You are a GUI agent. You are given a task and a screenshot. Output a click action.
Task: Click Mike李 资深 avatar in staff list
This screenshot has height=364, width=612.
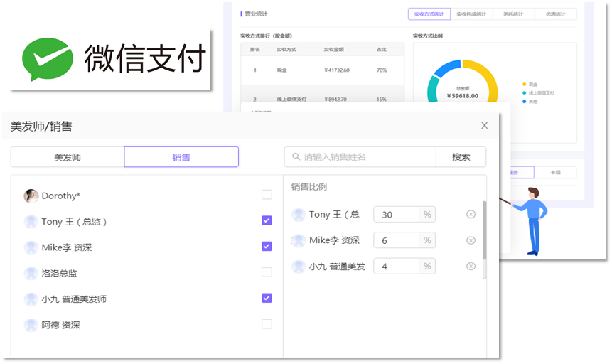[31, 247]
